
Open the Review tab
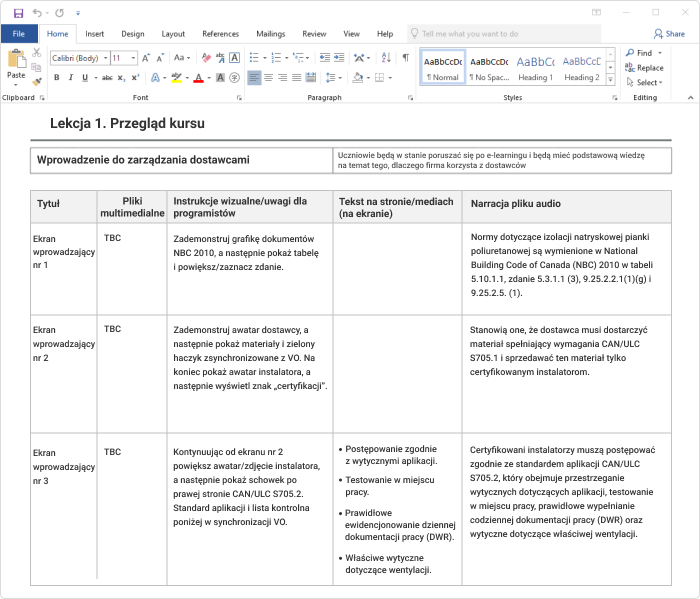click(314, 34)
